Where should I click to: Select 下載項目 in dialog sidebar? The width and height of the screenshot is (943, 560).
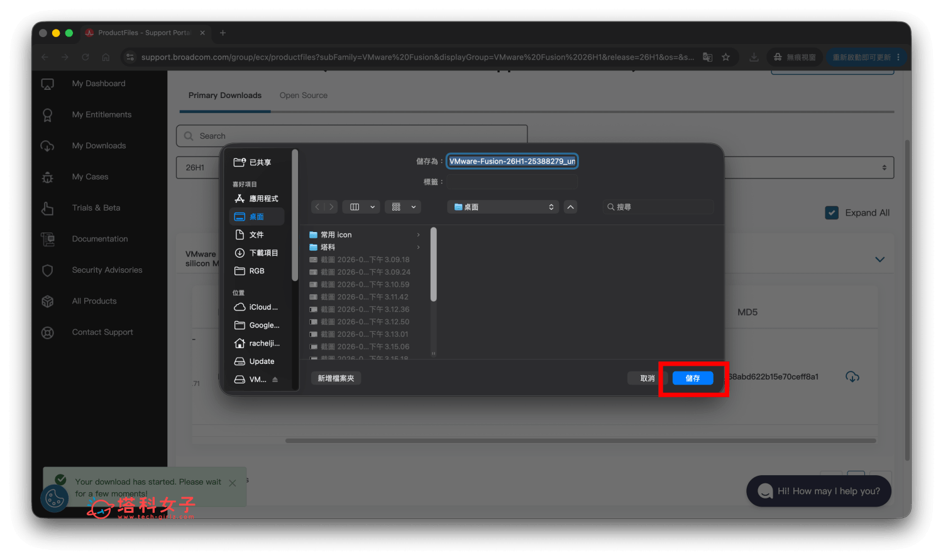tap(257, 253)
